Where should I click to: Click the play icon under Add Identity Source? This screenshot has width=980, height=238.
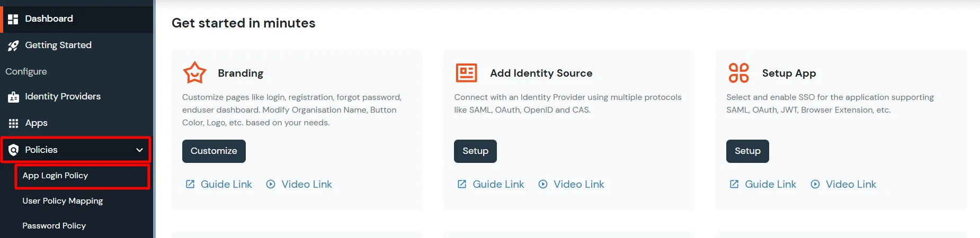[543, 184]
